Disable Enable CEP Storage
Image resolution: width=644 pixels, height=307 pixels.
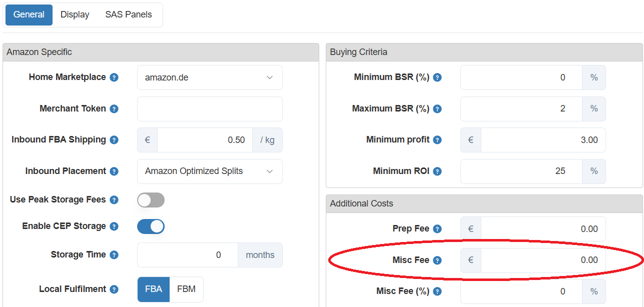150,226
